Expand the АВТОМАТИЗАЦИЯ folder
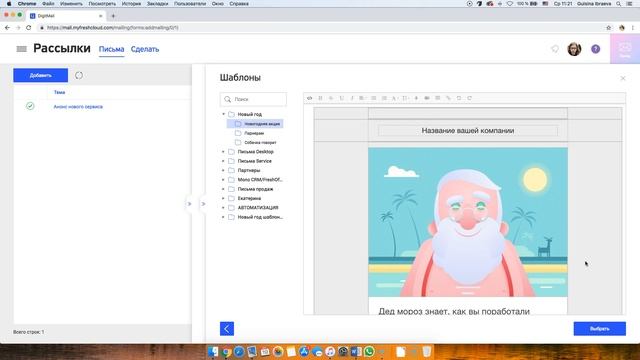 tap(223, 208)
